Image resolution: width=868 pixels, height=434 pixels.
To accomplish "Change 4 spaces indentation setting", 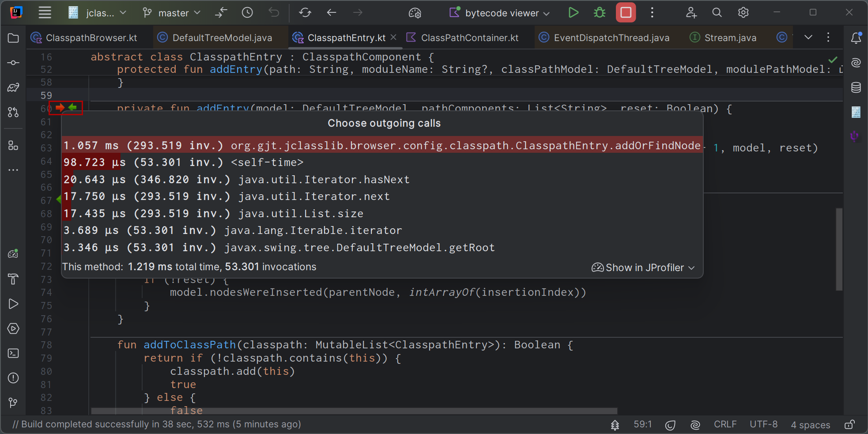I will 810,425.
